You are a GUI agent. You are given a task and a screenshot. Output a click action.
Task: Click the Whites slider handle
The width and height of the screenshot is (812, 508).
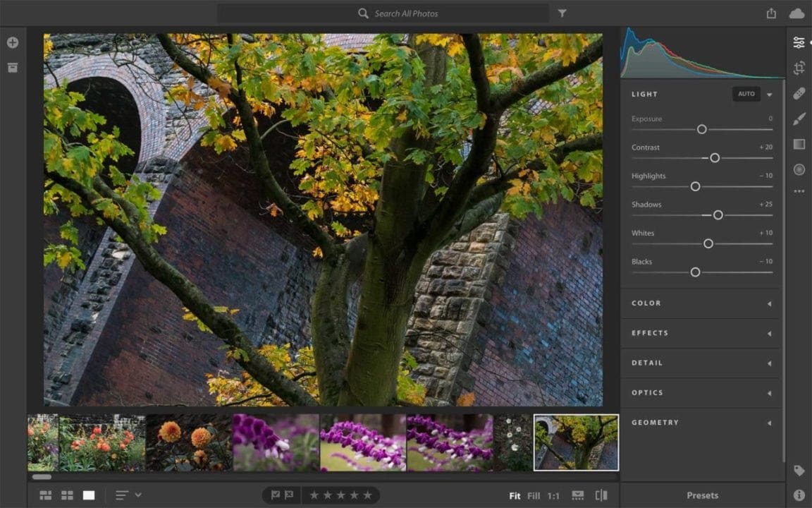pyautogui.click(x=708, y=243)
